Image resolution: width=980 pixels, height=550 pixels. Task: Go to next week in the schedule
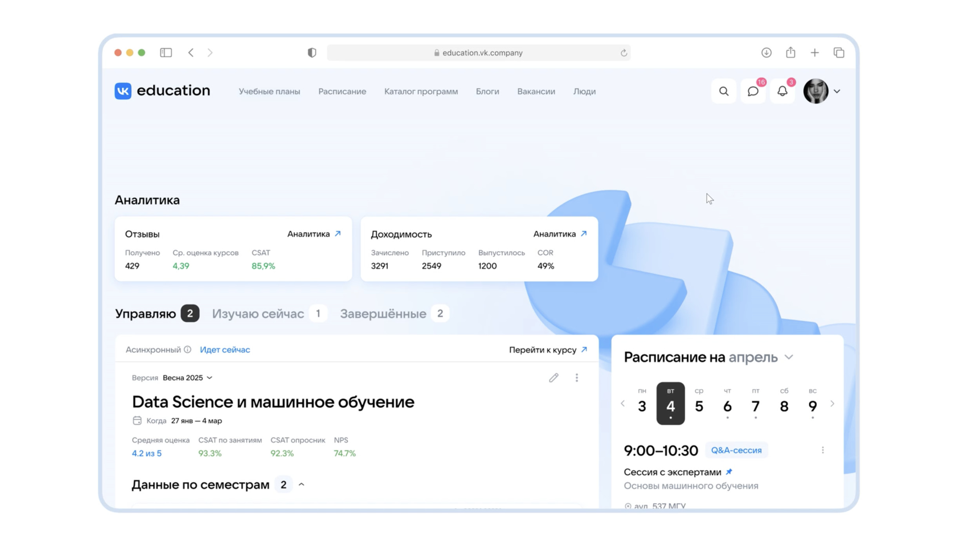coord(832,404)
